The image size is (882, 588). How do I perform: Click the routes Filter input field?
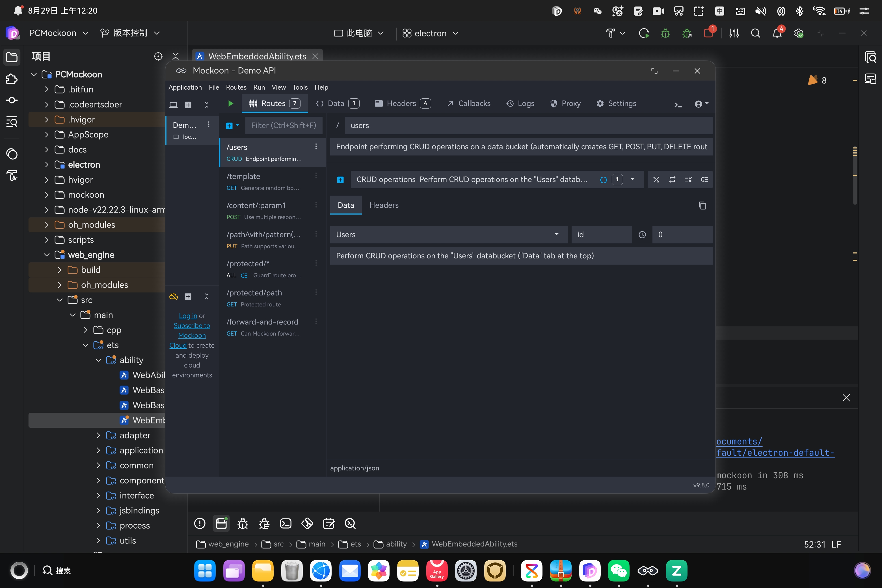tap(284, 125)
